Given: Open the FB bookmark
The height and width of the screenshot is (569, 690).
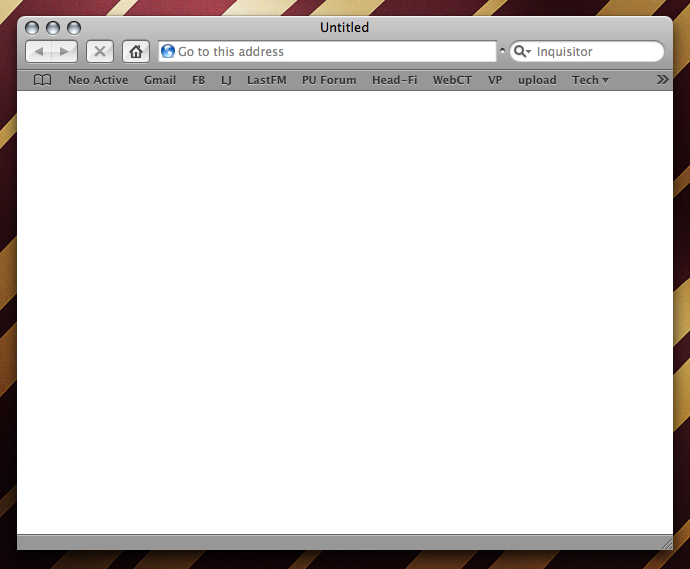Looking at the screenshot, I should 198,80.
